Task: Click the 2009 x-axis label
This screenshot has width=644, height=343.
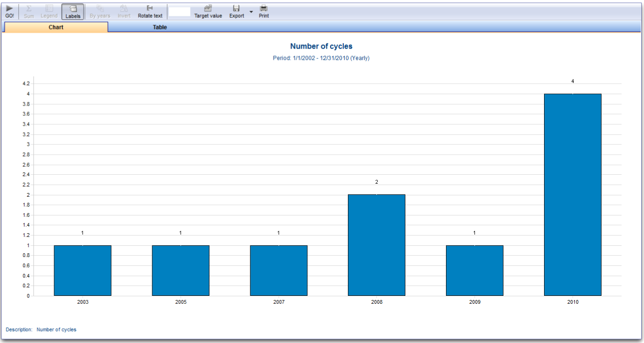Action: 475,302
